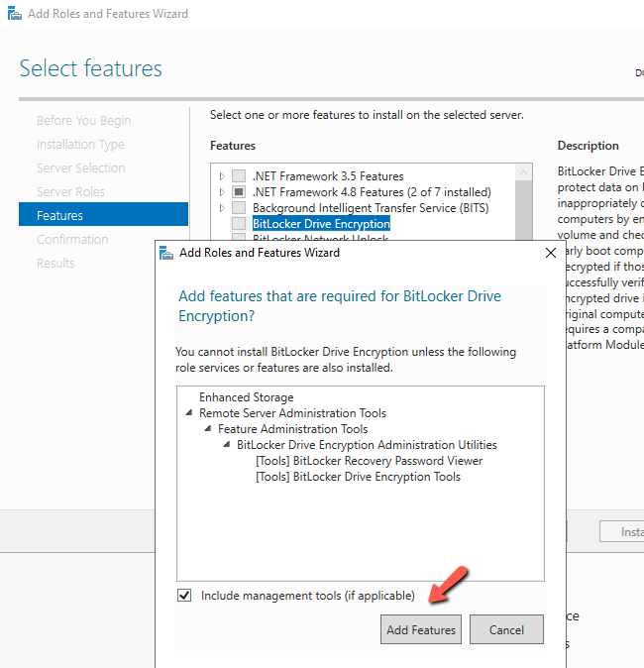Toggle Include management tools checkbox

[x=184, y=595]
